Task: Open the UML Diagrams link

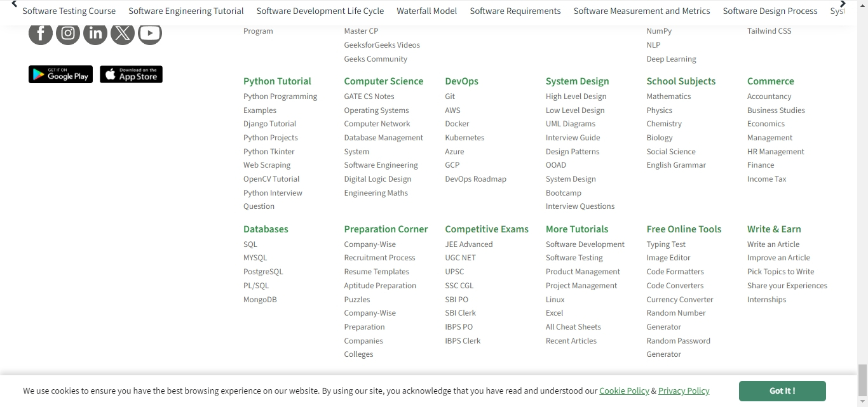Action: pyautogui.click(x=571, y=124)
